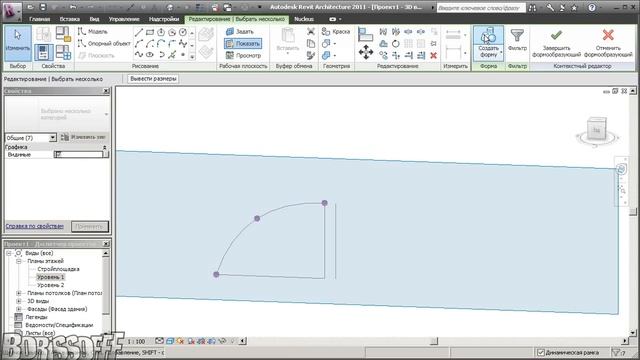The height and width of the screenshot is (360, 640).
Task: Click the Опорный объект draw option
Action: pyautogui.click(x=104, y=43)
